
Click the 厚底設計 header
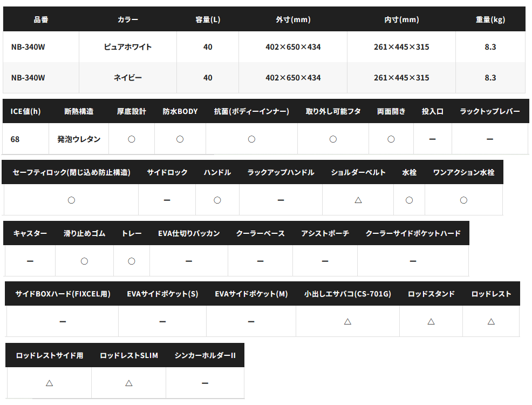pyautogui.click(x=131, y=111)
